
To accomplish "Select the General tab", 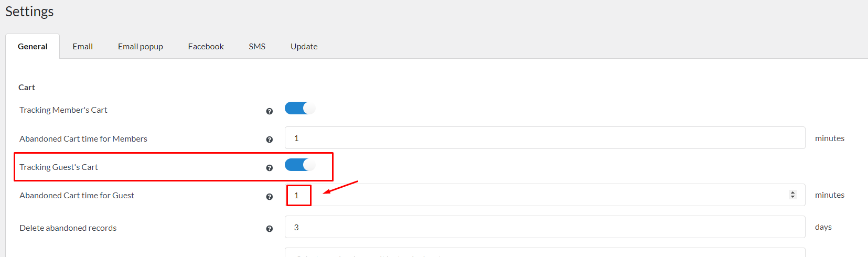I will click(33, 47).
